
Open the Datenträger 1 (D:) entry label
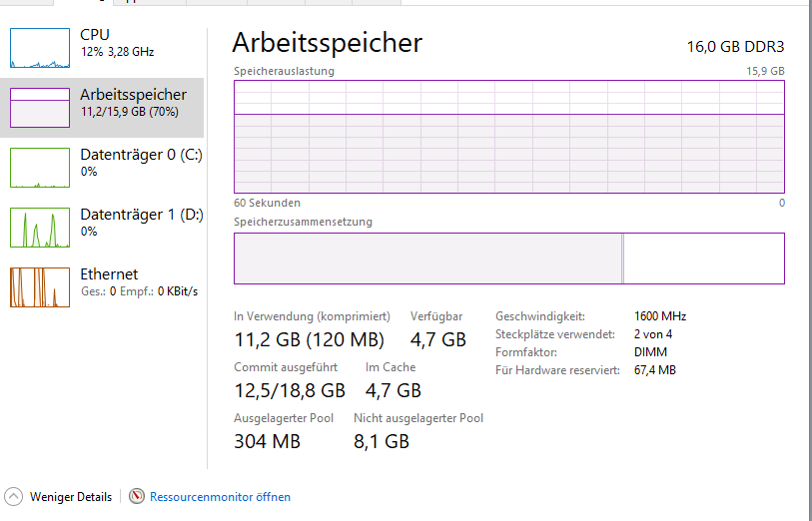pyautogui.click(x=141, y=215)
